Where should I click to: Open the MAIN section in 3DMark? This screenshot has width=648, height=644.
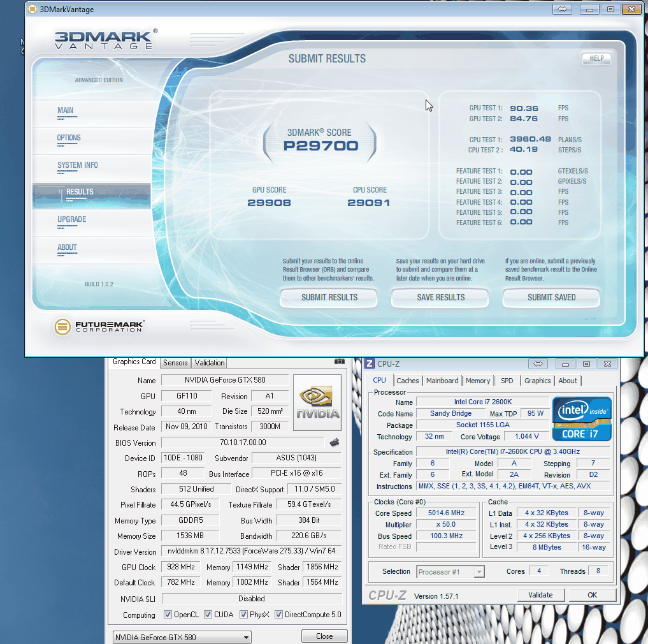65,110
